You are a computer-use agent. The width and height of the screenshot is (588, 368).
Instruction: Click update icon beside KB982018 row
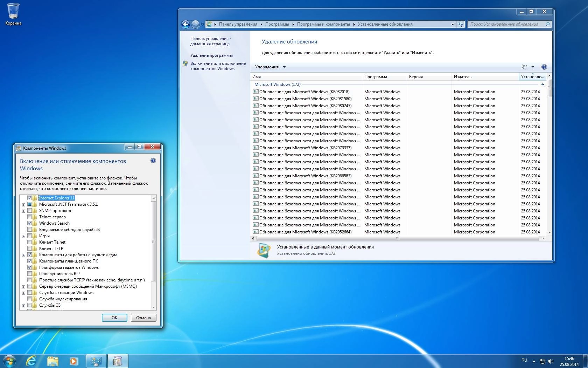[255, 91]
